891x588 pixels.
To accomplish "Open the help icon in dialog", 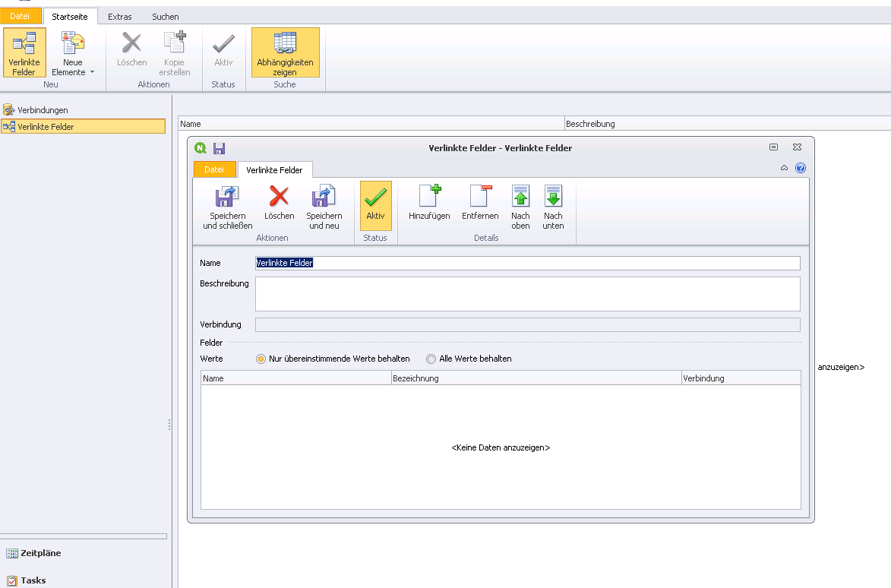I will click(800, 168).
